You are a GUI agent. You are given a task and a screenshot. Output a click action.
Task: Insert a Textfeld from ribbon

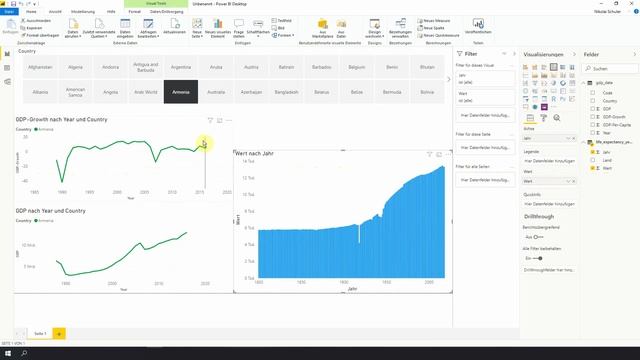click(282, 20)
